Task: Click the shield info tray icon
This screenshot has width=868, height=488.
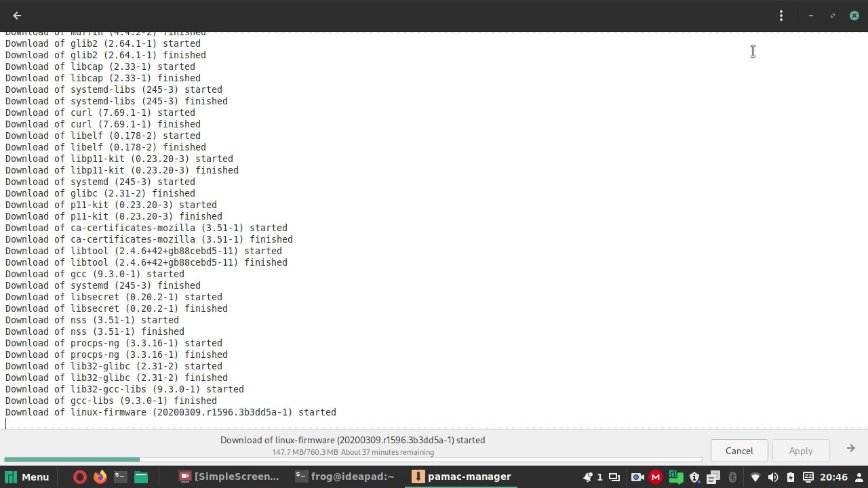Action: [695, 478]
